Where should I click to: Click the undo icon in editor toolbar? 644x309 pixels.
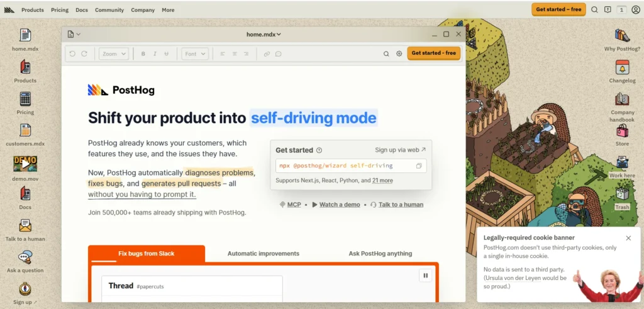72,54
